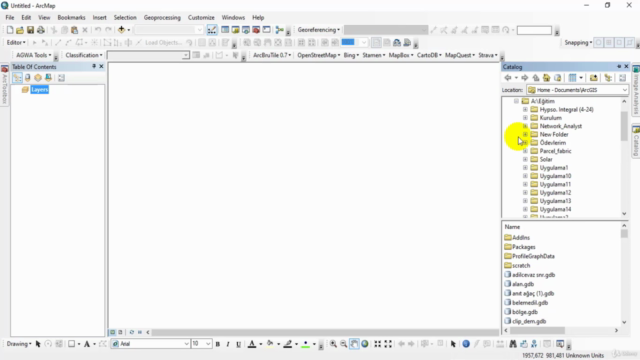This screenshot has width=640, height=360.
Task: Go up one level in Catalog
Action: [536, 78]
